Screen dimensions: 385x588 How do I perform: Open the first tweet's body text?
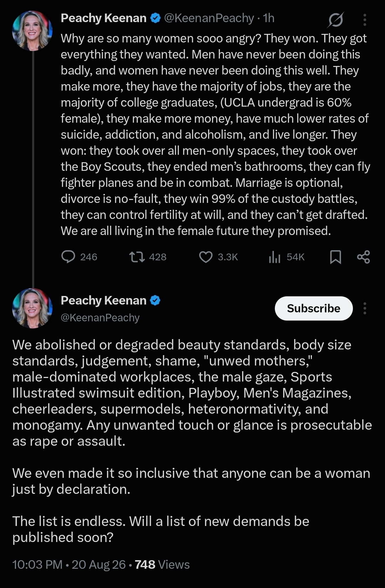tap(215, 134)
